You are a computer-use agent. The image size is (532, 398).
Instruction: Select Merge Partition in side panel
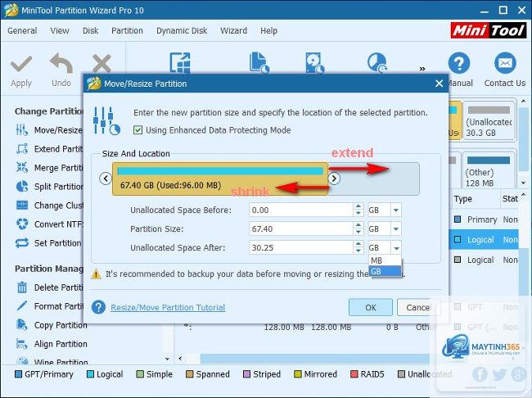point(49,168)
